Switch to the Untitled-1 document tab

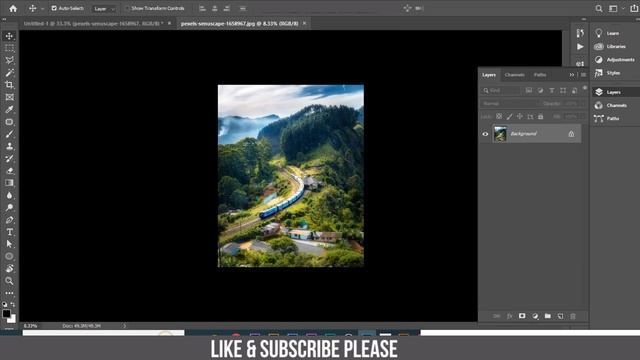(93, 24)
